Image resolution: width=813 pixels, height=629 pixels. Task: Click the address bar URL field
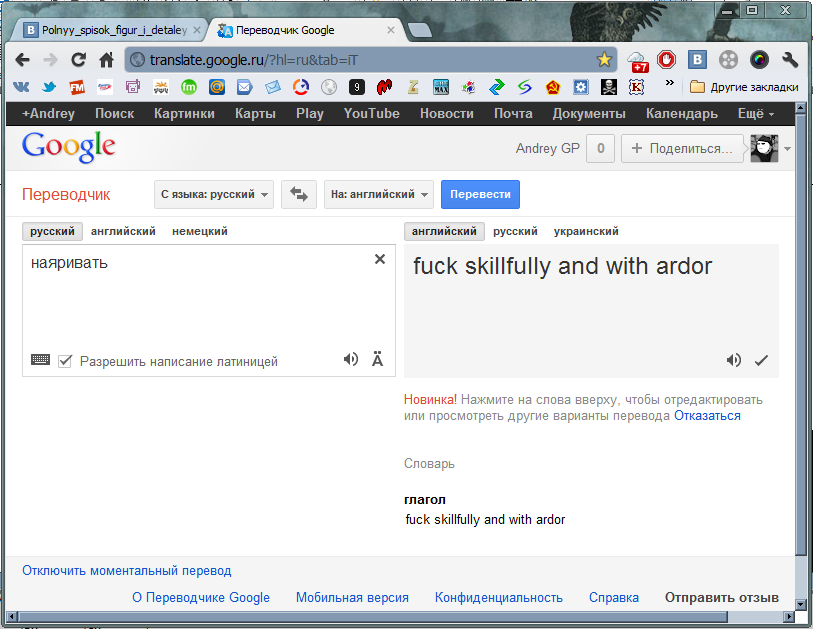pyautogui.click(x=371, y=60)
